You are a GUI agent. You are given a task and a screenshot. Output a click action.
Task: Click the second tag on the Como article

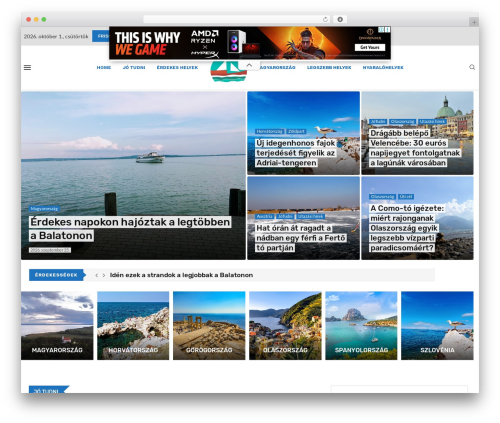coord(406,197)
